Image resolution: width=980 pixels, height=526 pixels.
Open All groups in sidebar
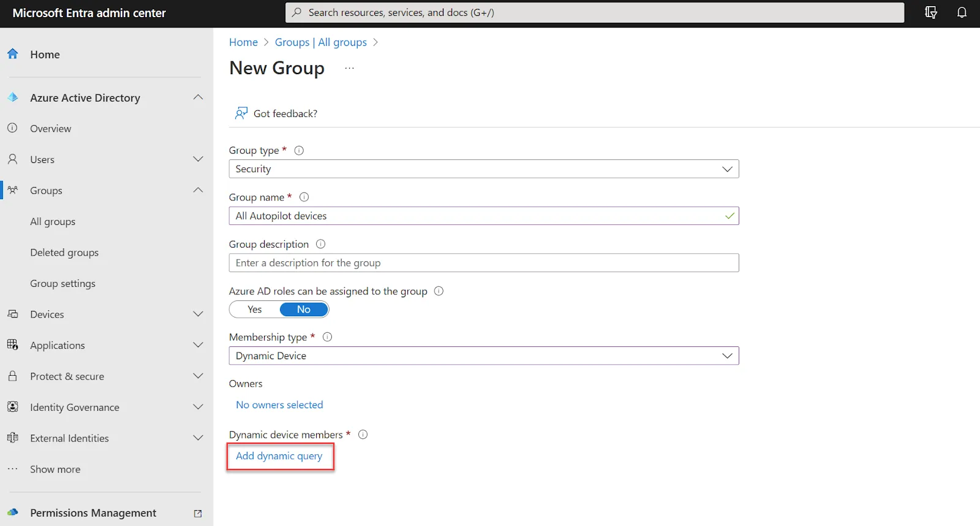tap(53, 221)
